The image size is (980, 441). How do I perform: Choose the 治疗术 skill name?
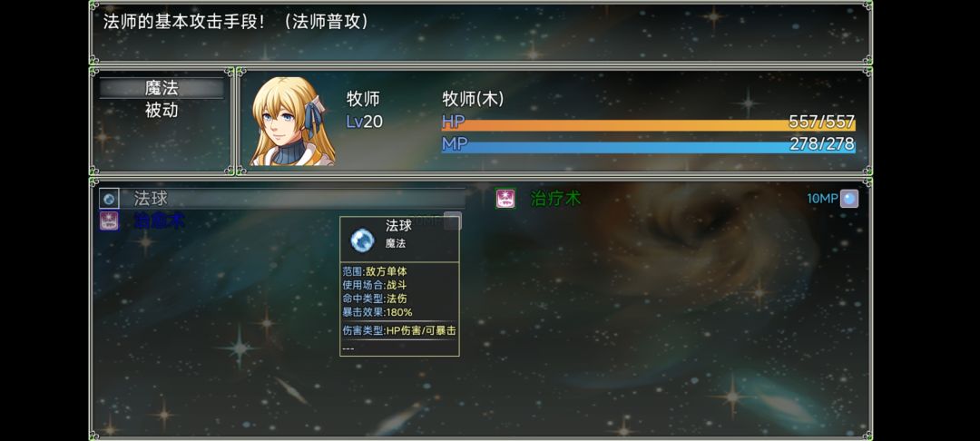(x=555, y=199)
